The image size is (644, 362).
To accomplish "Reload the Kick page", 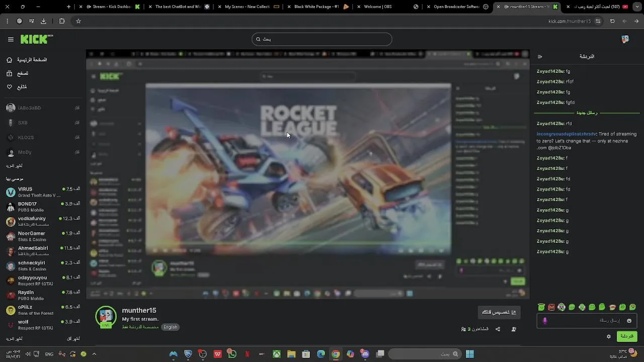I will (612, 21).
